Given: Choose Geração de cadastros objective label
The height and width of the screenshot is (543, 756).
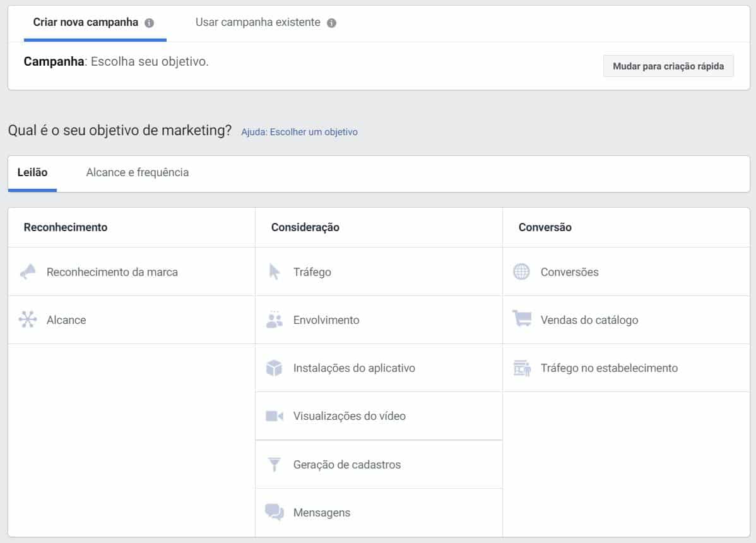Looking at the screenshot, I should [347, 465].
